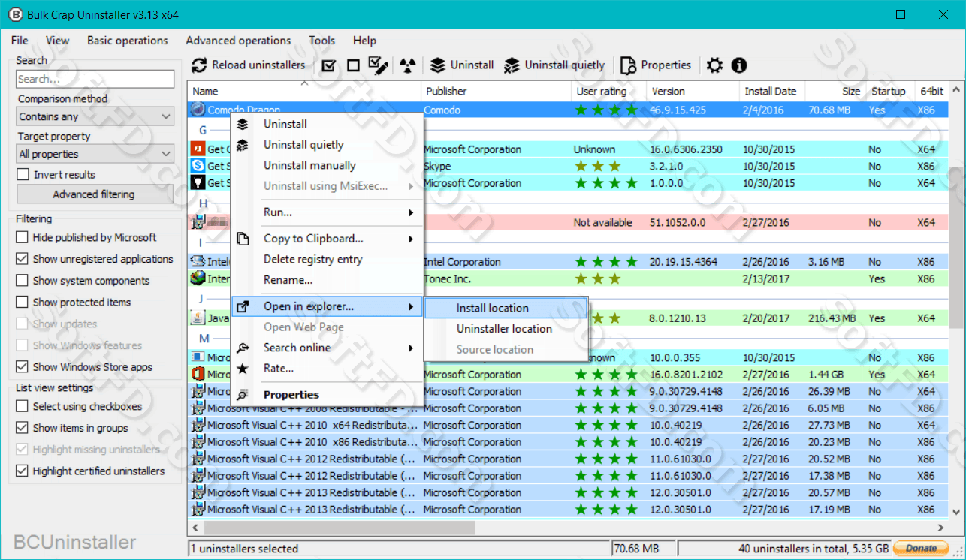This screenshot has width=966, height=560.
Task: Open the Comparison method dropdown
Action: [95, 116]
